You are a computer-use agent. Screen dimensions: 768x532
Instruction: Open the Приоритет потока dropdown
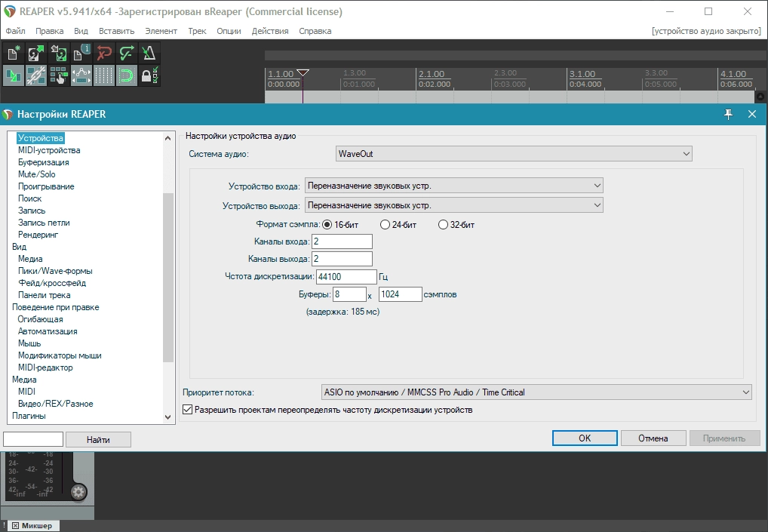[x=536, y=392]
